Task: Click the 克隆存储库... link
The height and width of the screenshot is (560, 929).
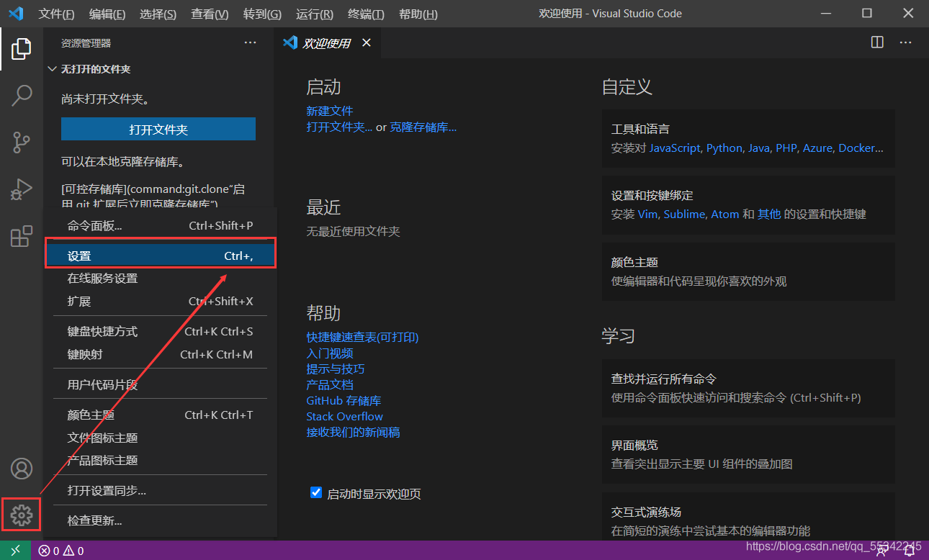Action: tap(423, 127)
